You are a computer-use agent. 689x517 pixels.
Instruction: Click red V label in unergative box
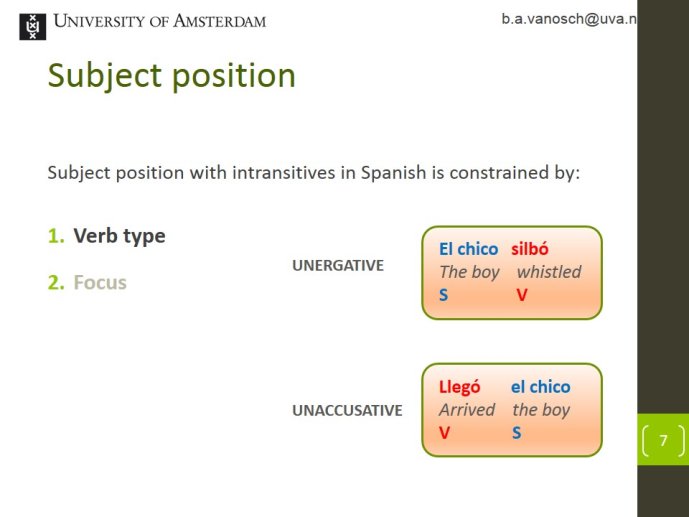(x=522, y=295)
